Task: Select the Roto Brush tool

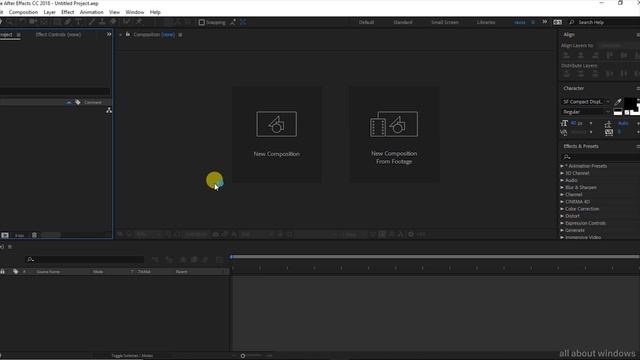Action: 127,22
